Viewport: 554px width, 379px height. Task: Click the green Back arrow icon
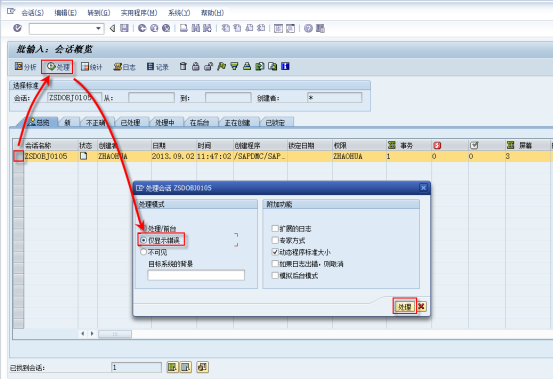point(142,28)
